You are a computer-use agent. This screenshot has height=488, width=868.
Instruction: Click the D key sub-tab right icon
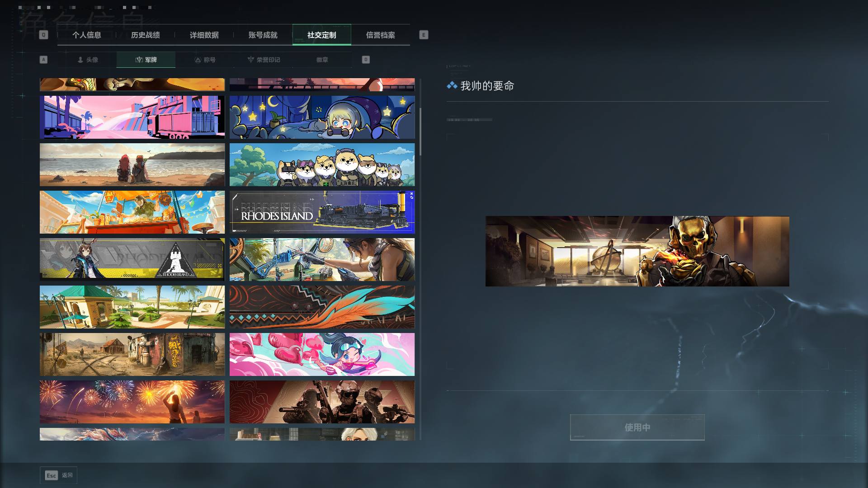[x=366, y=60]
